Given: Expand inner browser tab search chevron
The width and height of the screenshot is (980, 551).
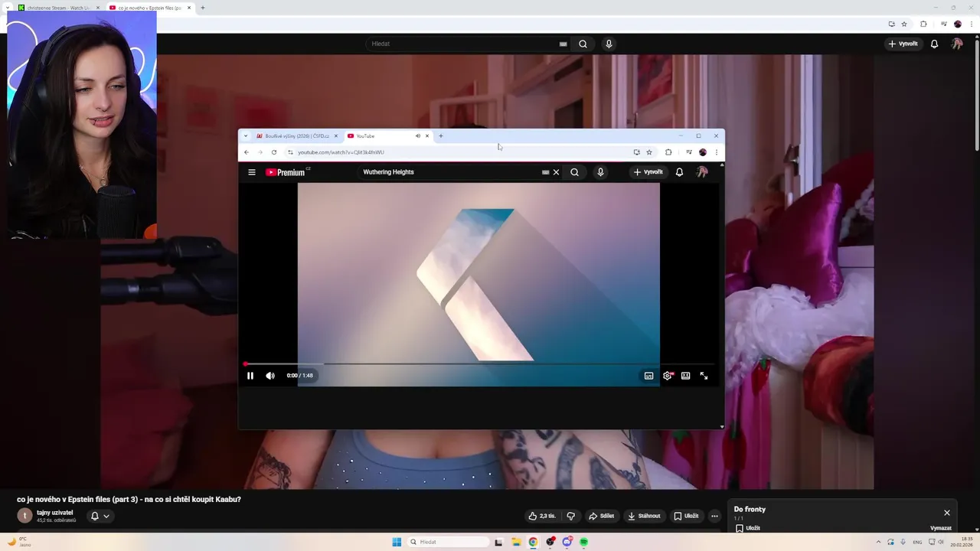Looking at the screenshot, I should pos(246,136).
